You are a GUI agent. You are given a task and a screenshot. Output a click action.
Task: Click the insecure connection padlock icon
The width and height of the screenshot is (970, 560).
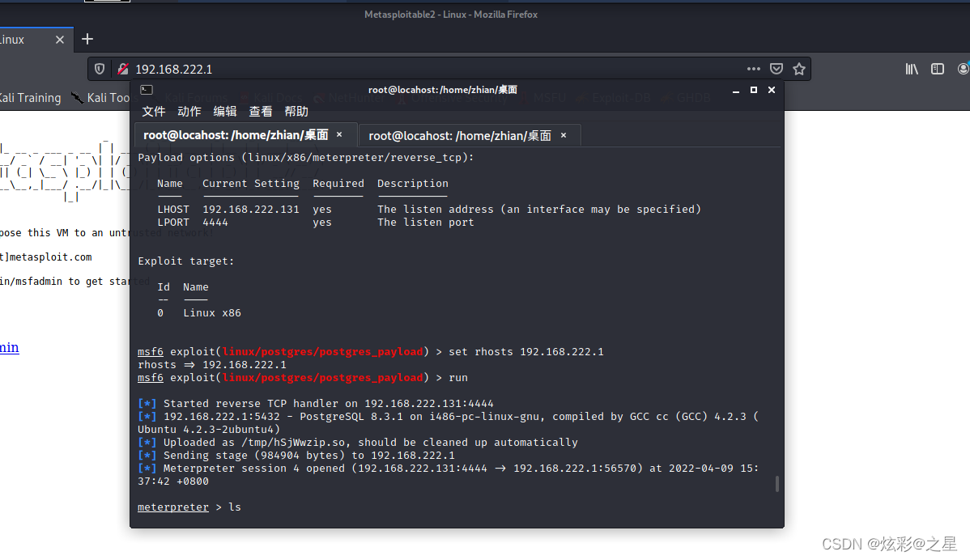click(123, 70)
